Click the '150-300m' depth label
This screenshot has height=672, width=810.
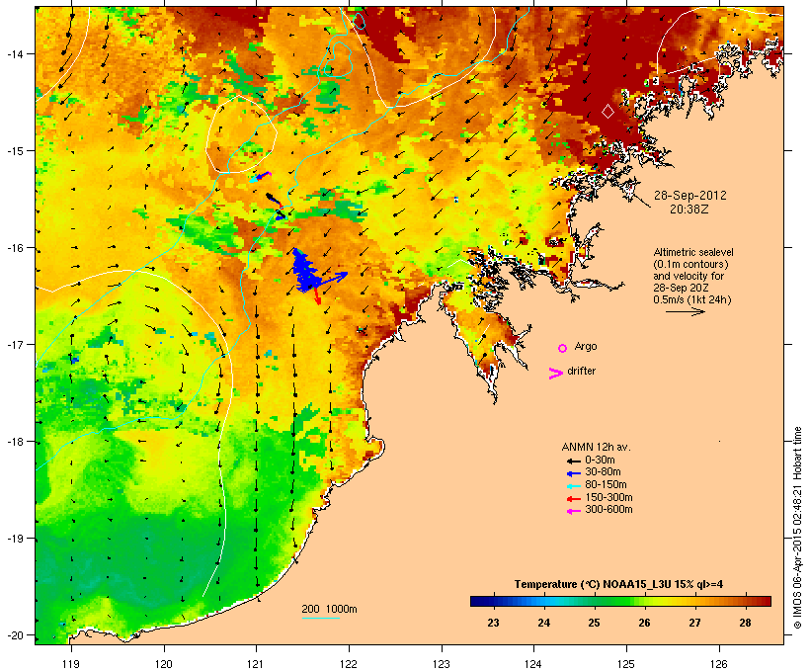tap(608, 497)
